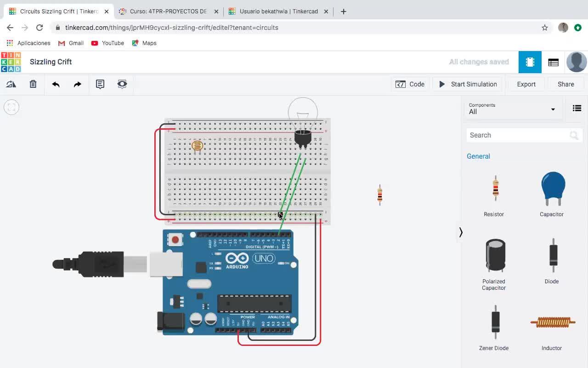Collapse the components side panel
Viewport: 588px width, 368px height.
point(460,232)
